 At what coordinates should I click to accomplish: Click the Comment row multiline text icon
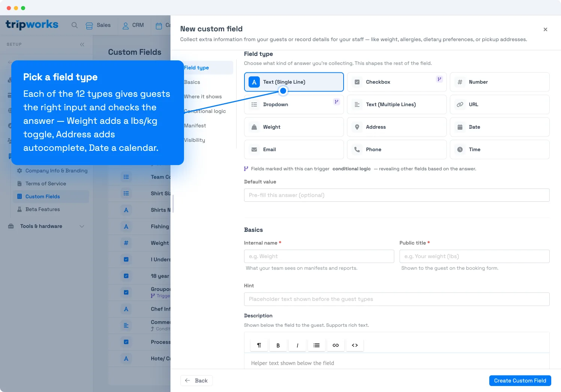point(126,326)
